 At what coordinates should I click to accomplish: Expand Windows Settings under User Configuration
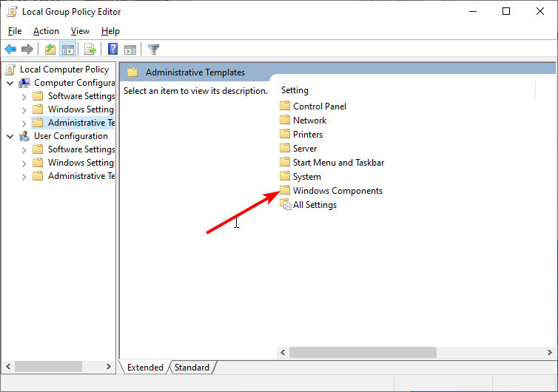coord(24,163)
